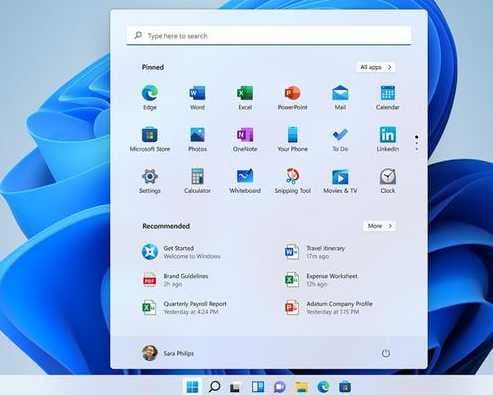
Task: Launch the Calculator app
Action: pos(197,181)
